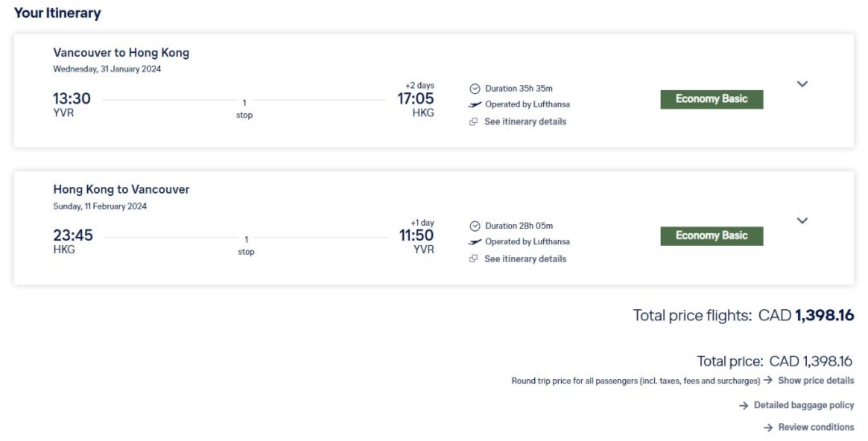Select the Economy Basic badge on the outbound flight
Viewport: 868px width, 441px height.
(711, 99)
